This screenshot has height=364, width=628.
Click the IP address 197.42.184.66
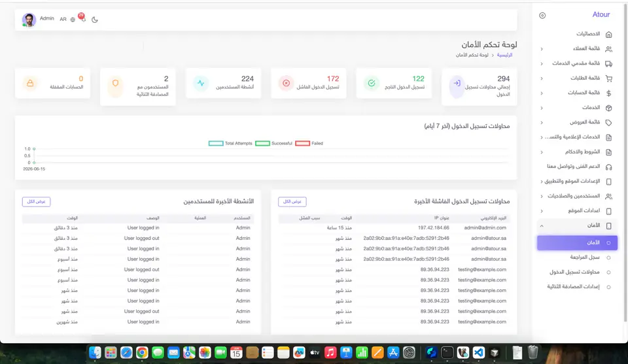[x=433, y=227]
